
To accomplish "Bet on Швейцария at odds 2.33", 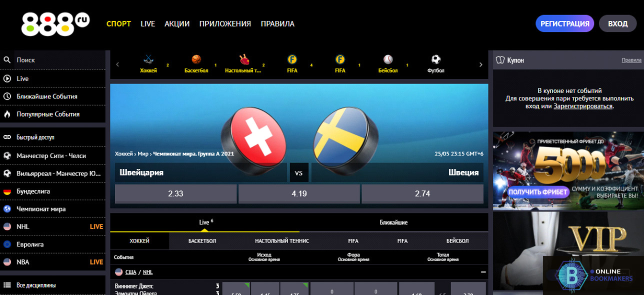I will pos(176,193).
